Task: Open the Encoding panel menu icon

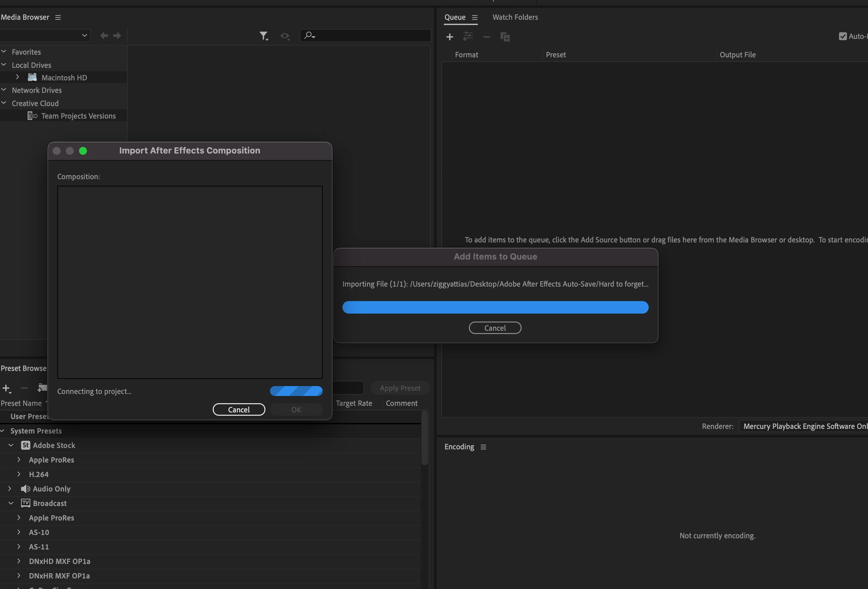Action: [483, 447]
